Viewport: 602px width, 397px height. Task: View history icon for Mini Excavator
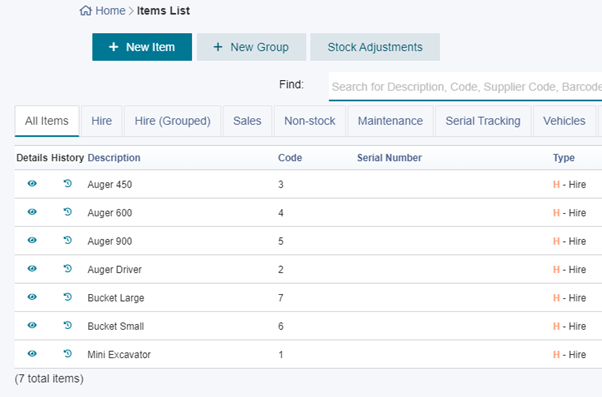pos(68,354)
